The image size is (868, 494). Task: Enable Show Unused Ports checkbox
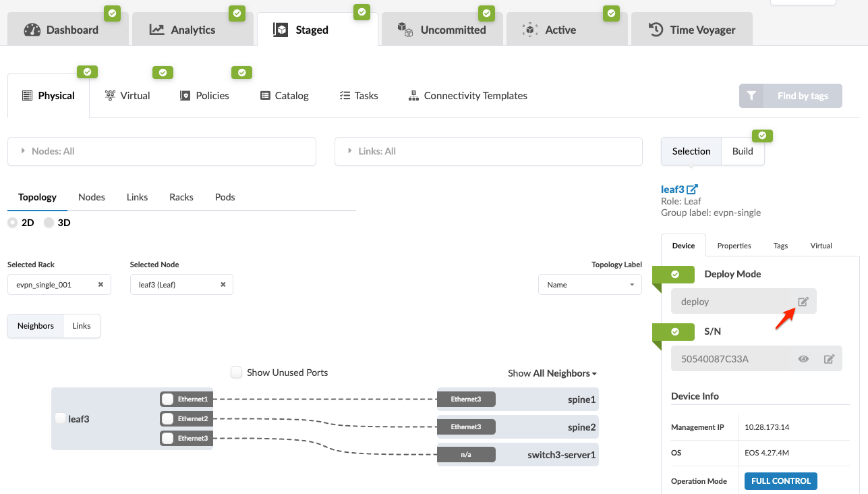236,373
